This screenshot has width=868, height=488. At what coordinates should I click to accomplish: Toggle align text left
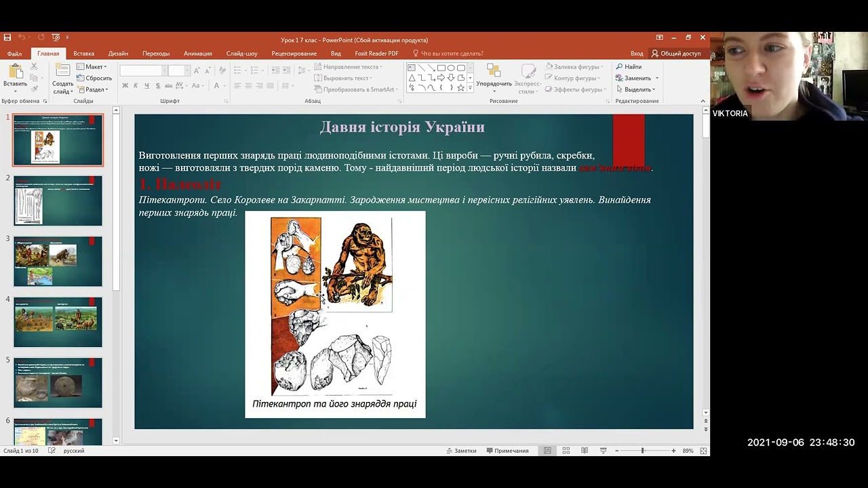click(x=237, y=85)
